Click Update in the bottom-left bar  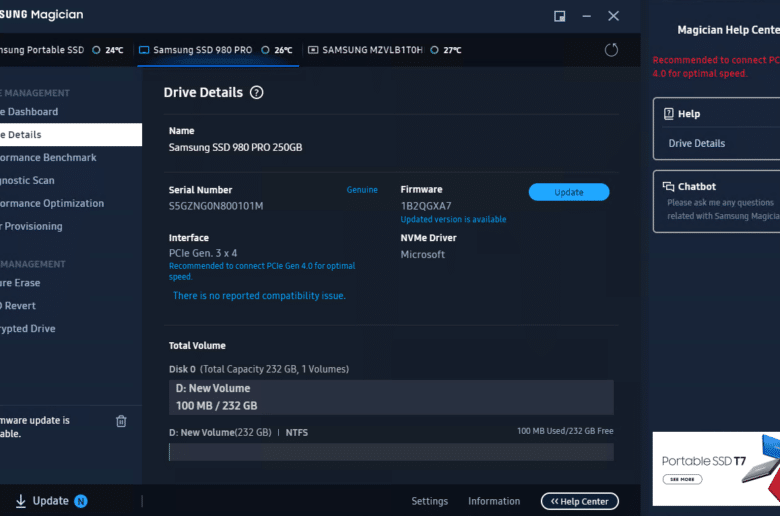tap(50, 501)
